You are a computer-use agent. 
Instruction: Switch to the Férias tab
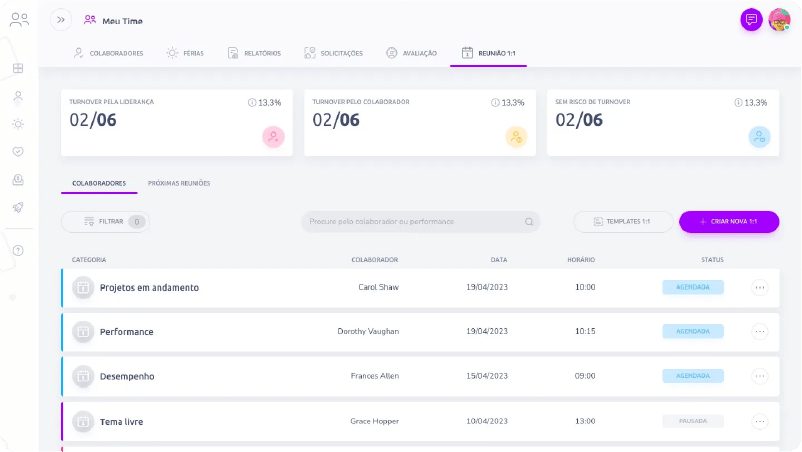coord(185,53)
